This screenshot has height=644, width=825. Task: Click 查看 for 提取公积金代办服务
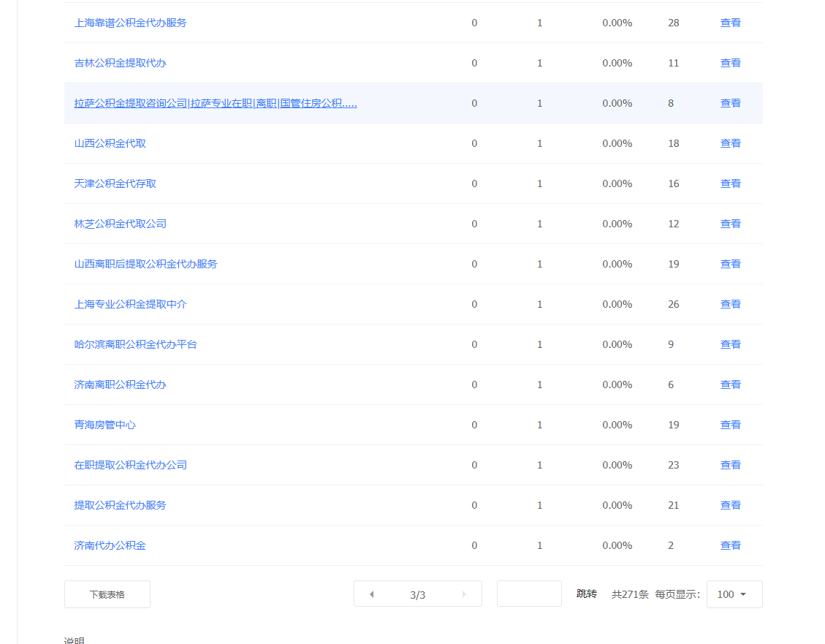click(730, 505)
